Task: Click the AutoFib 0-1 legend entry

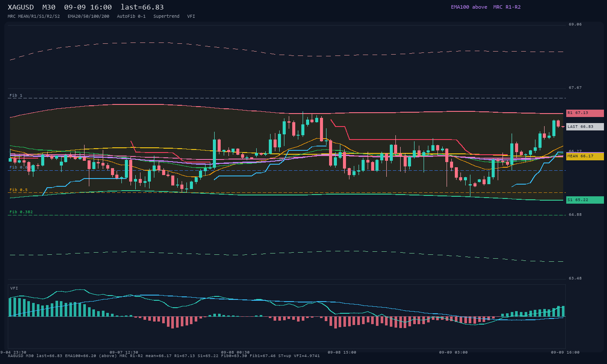Action: coord(131,16)
